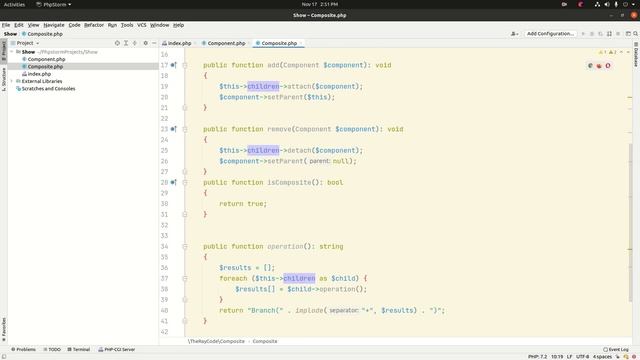Collapse the Show project tree node
Screen dimensions: 640x360
point(12,52)
